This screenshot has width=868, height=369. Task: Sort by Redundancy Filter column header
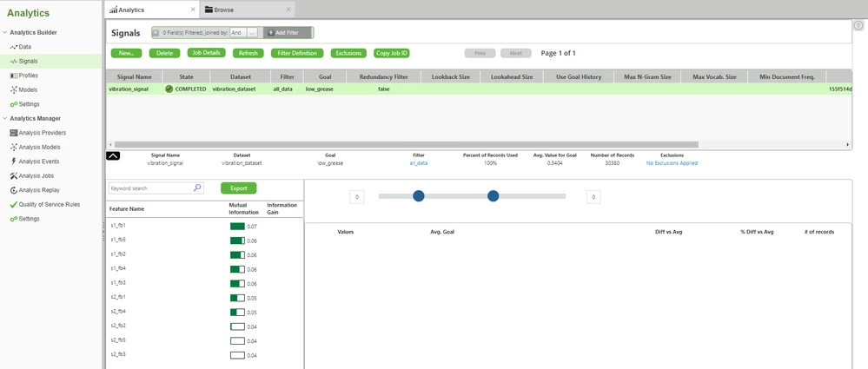tap(384, 77)
